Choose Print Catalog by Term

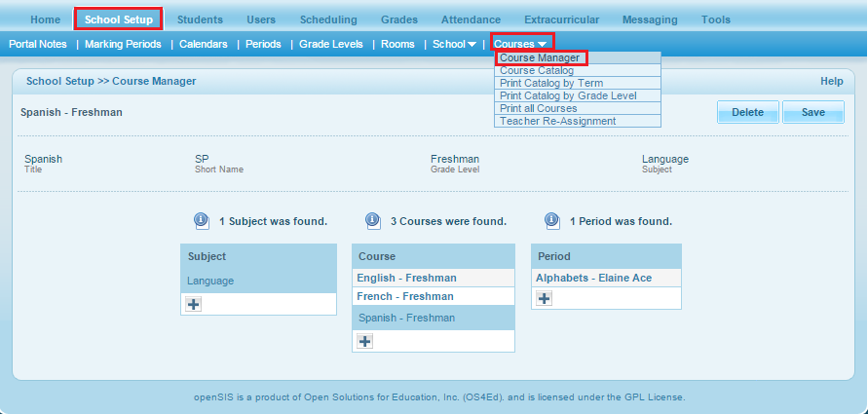pos(551,84)
